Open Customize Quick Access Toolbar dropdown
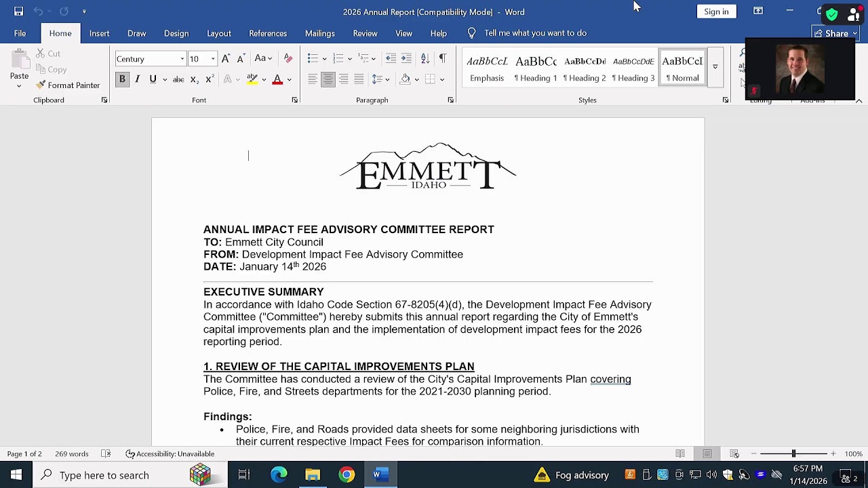 point(84,12)
